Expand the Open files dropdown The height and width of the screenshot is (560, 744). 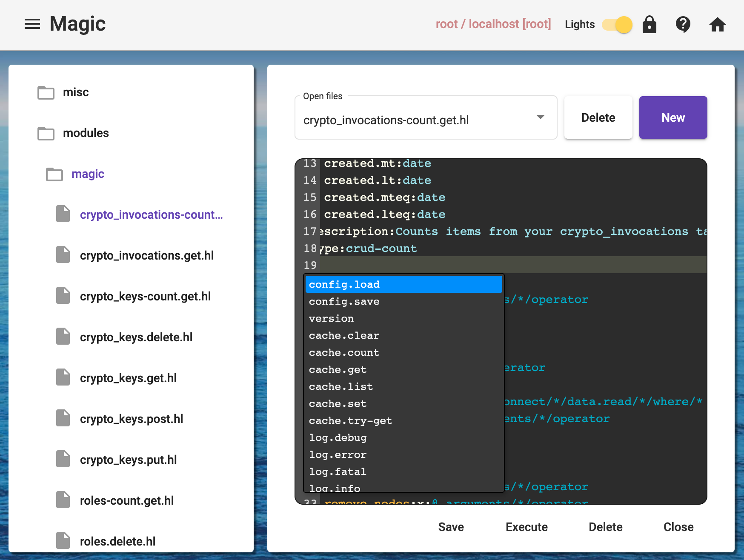coord(540,117)
